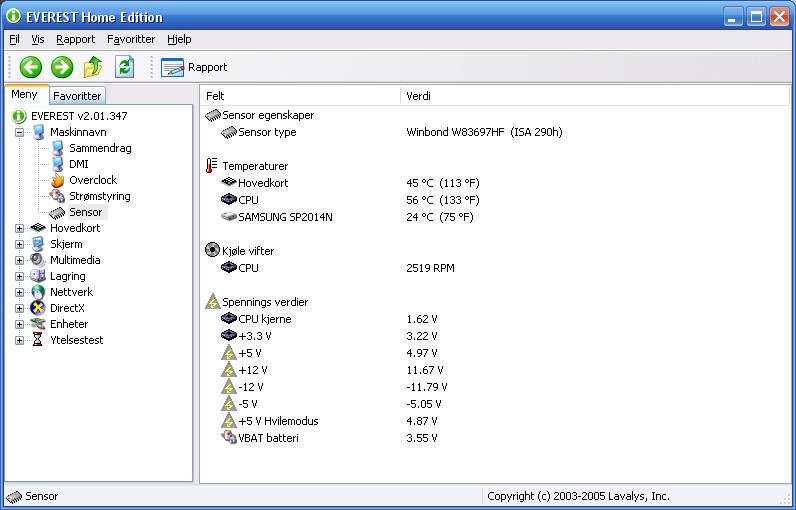The image size is (796, 510).
Task: Expand the Enheter tree branch
Action: point(19,324)
